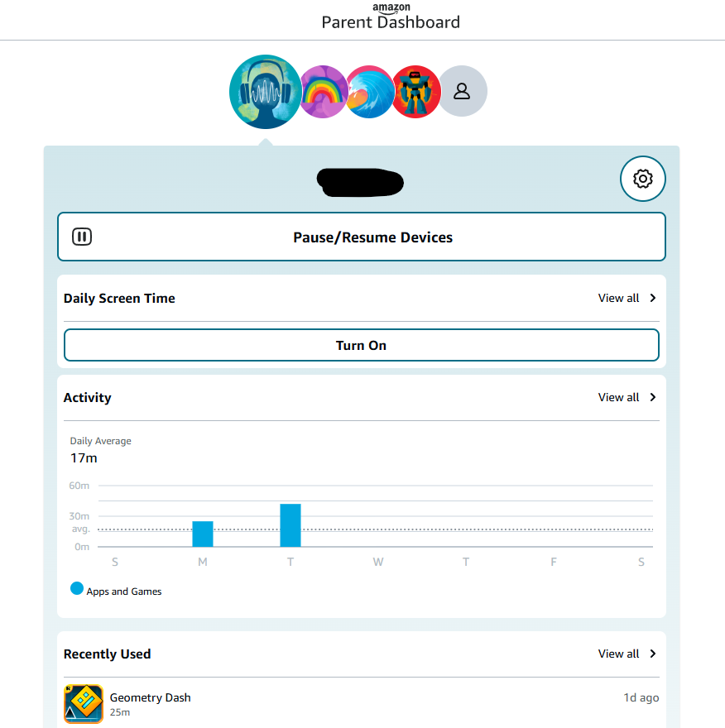The height and width of the screenshot is (728, 725).
Task: Click the 30m axis label
Action: (79, 516)
